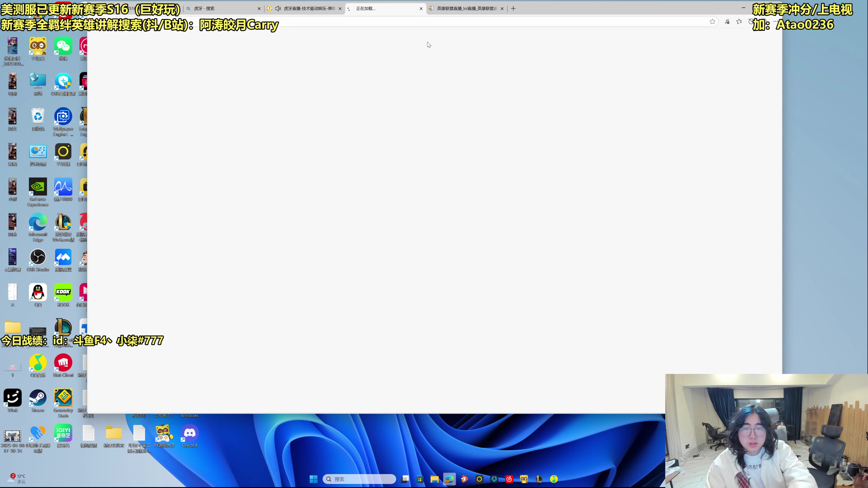
Task: Open the Task View taskbar button
Action: pyautogui.click(x=405, y=479)
